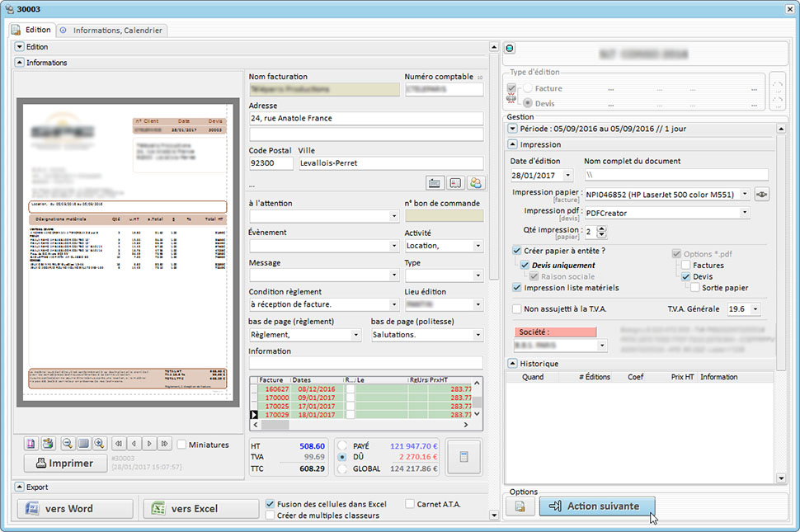The width and height of the screenshot is (800, 532).
Task: Collapse the Impression section
Action: (x=513, y=144)
